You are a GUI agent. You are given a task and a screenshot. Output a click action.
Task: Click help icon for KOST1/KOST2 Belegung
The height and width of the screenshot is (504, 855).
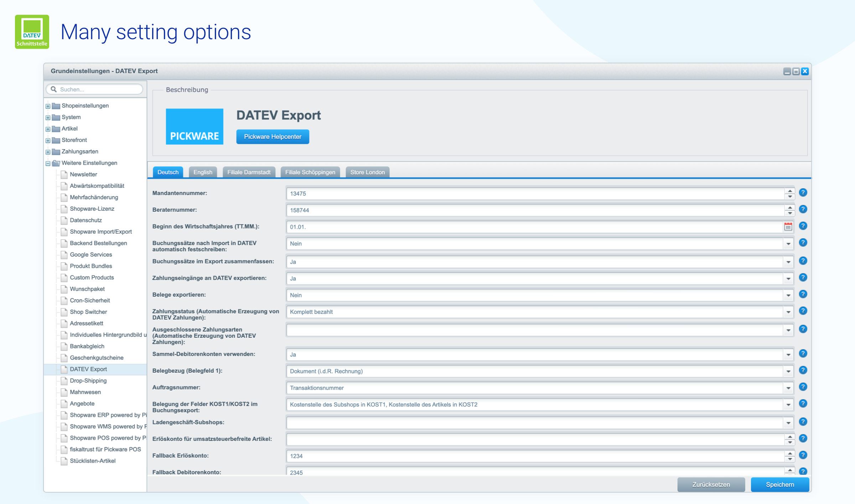(803, 404)
